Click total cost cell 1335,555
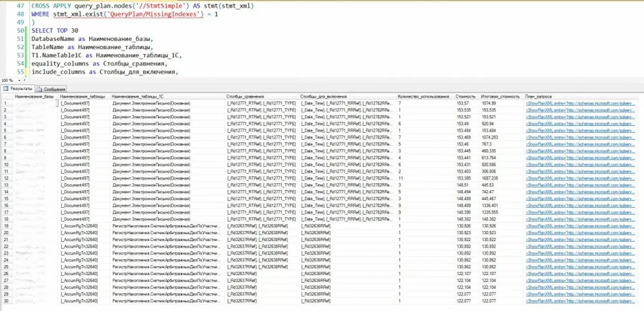 490,212
